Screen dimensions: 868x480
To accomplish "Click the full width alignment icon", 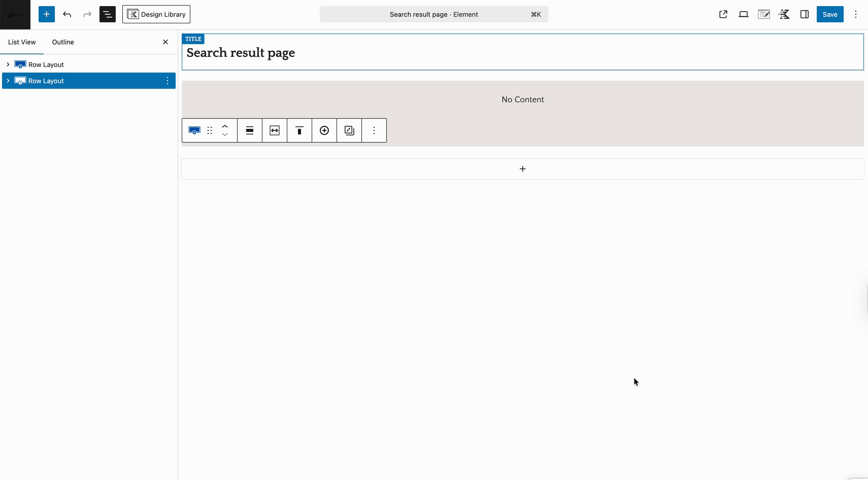I will point(274,130).
